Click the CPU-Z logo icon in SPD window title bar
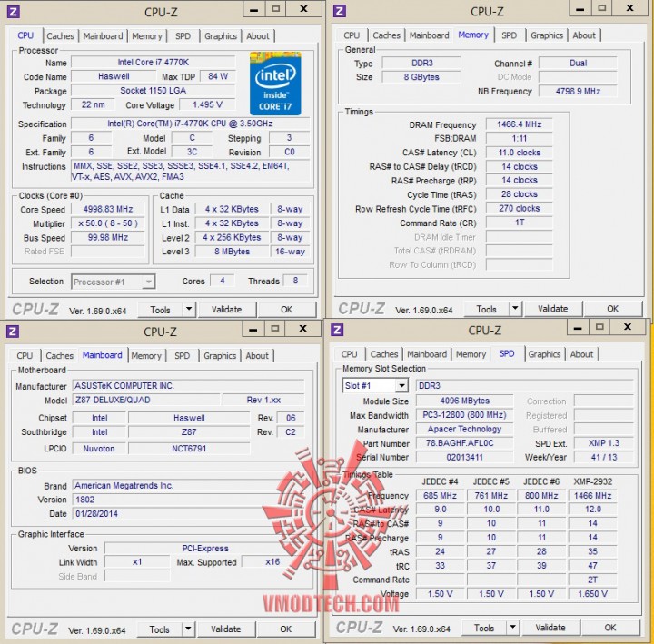Image resolution: width=654 pixels, height=644 pixels. [x=337, y=330]
